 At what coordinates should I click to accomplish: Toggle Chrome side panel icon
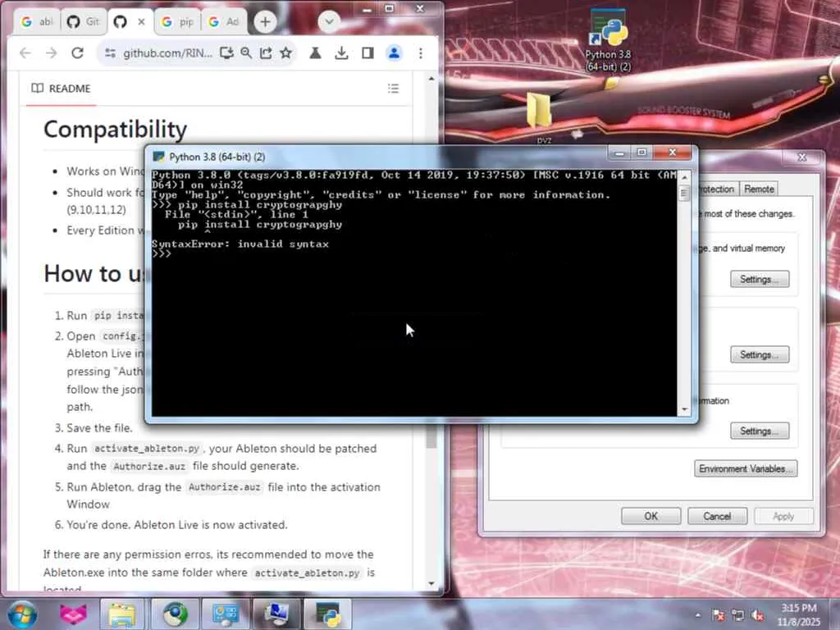[x=367, y=53]
